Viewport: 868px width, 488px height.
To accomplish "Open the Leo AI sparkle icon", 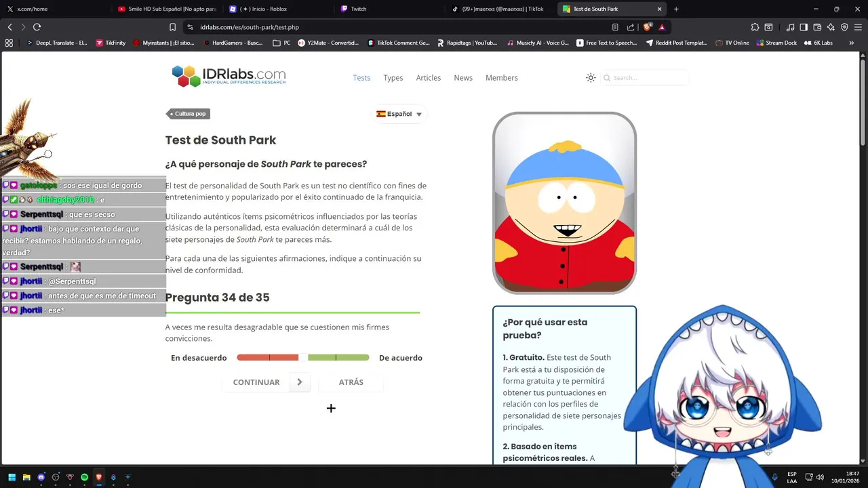I will point(831,27).
